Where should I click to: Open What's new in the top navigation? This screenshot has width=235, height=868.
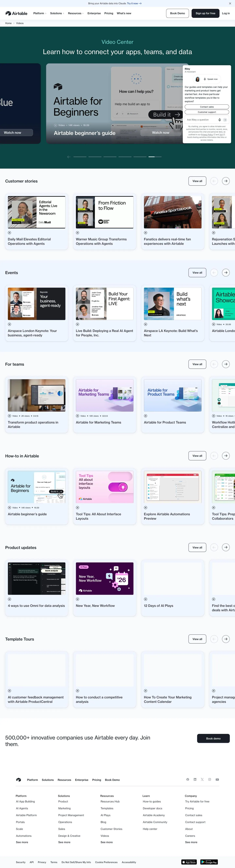tap(124, 13)
